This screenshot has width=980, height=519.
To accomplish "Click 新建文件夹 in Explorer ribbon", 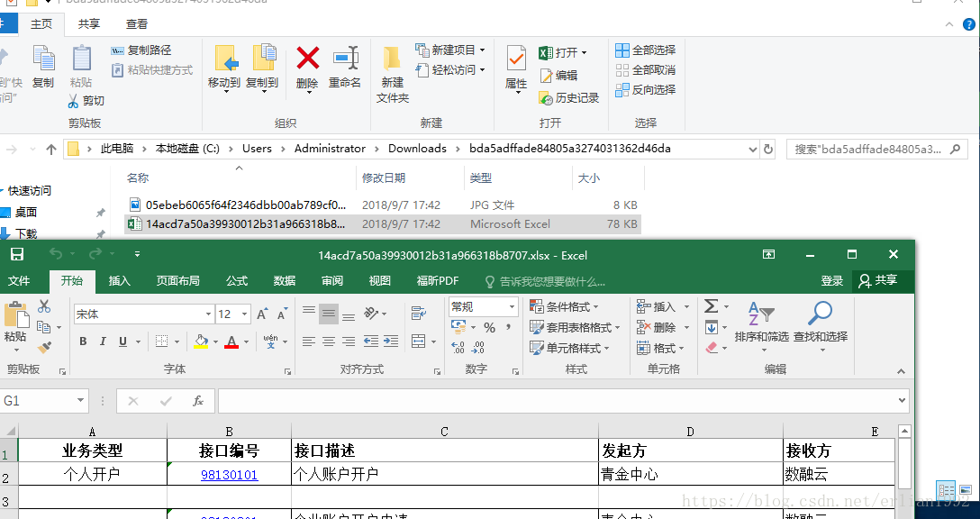I will [x=393, y=74].
